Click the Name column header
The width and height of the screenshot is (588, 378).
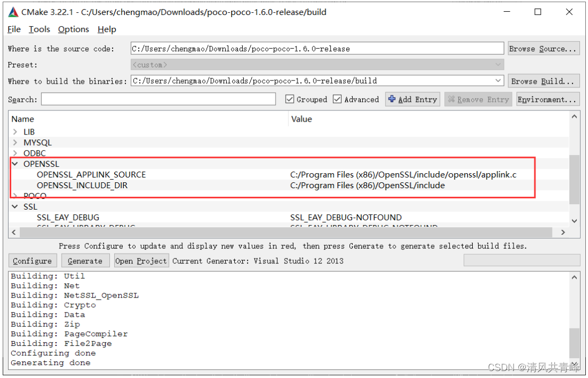23,119
